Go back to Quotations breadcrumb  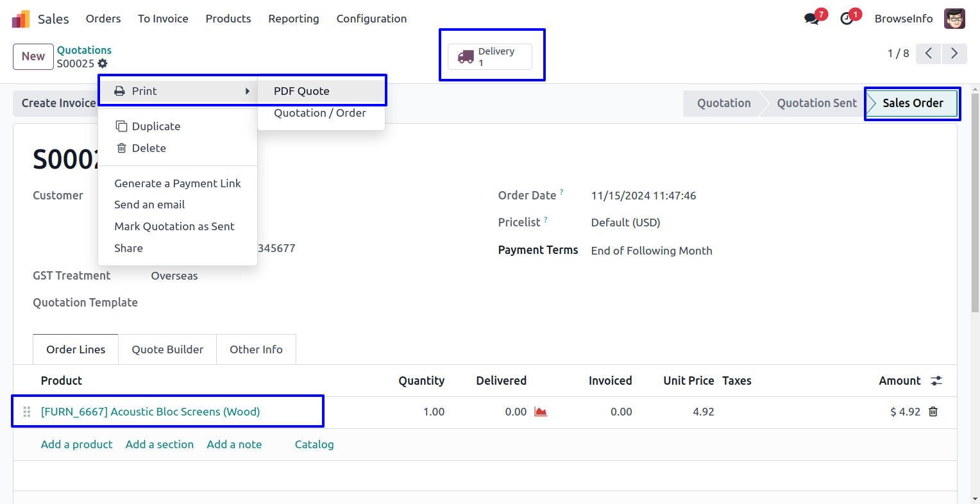tap(84, 50)
